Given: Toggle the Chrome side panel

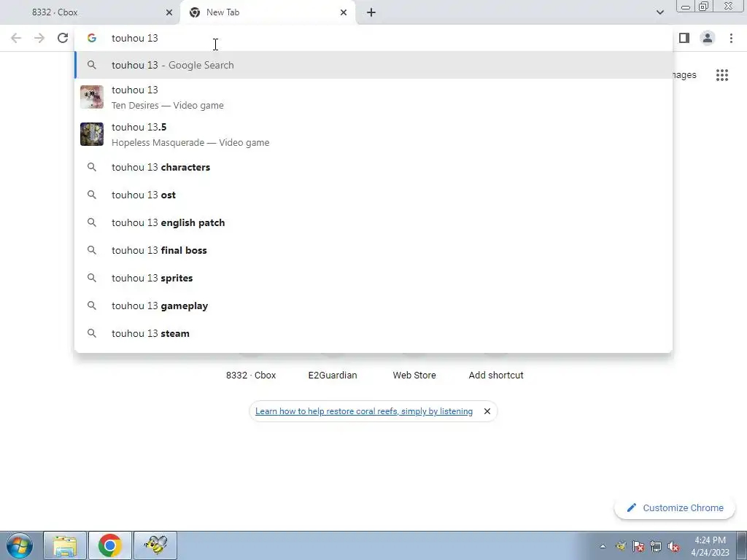Looking at the screenshot, I should point(684,38).
